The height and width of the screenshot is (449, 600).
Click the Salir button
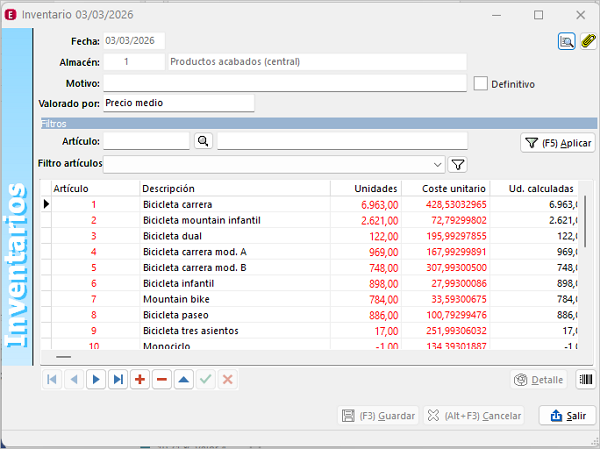coord(568,416)
